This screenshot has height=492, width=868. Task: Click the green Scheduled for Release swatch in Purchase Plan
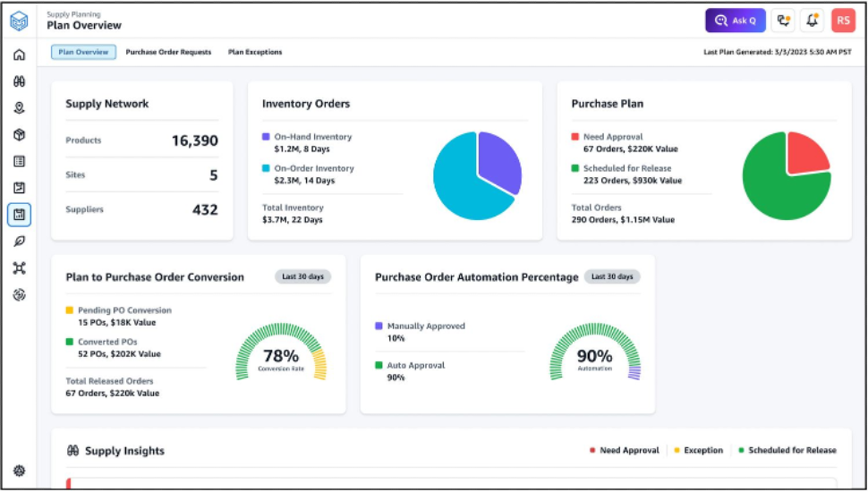[575, 168]
